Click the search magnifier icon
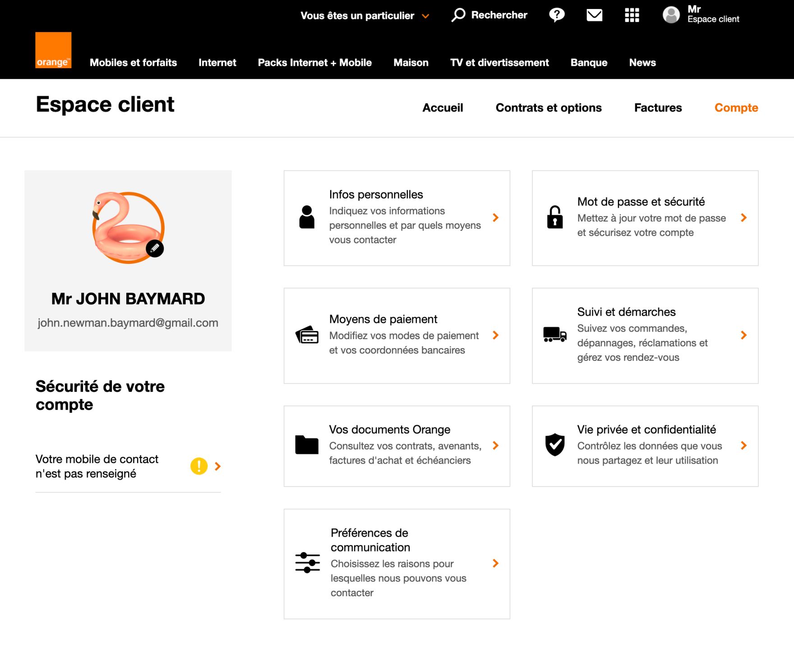794x672 pixels. (458, 15)
